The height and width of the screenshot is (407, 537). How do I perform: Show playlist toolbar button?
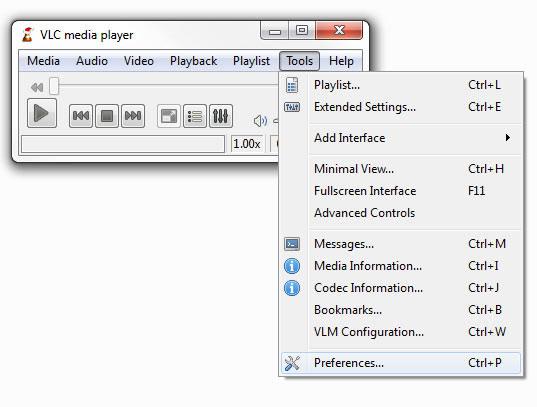195,116
